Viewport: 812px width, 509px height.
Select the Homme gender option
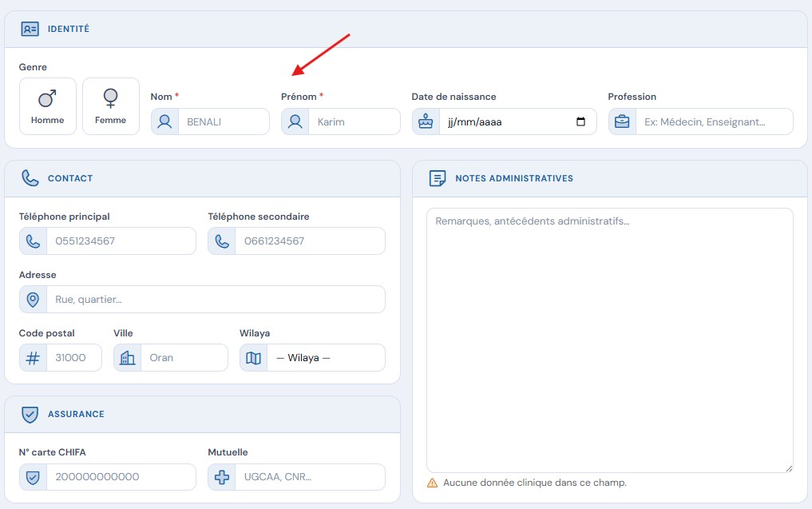pos(48,106)
